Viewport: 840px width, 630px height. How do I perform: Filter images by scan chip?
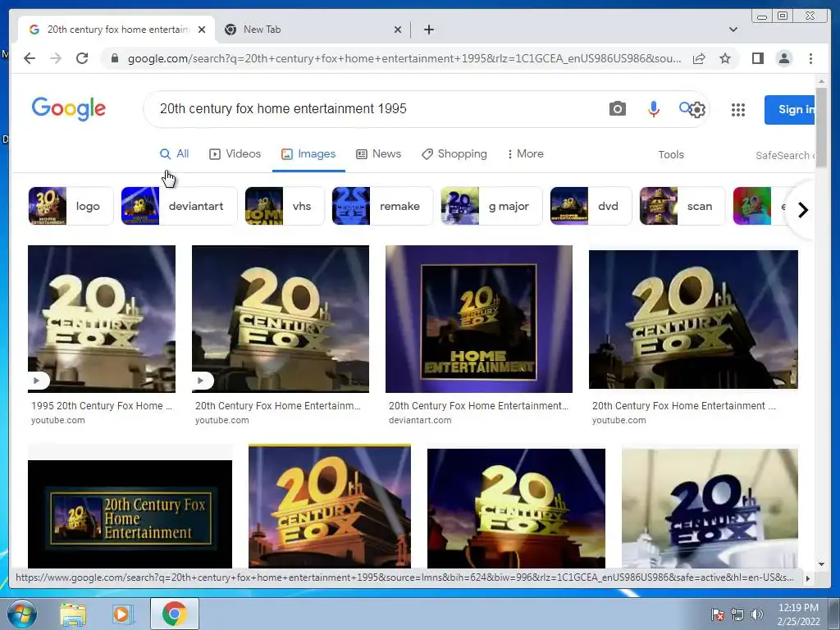(x=682, y=206)
